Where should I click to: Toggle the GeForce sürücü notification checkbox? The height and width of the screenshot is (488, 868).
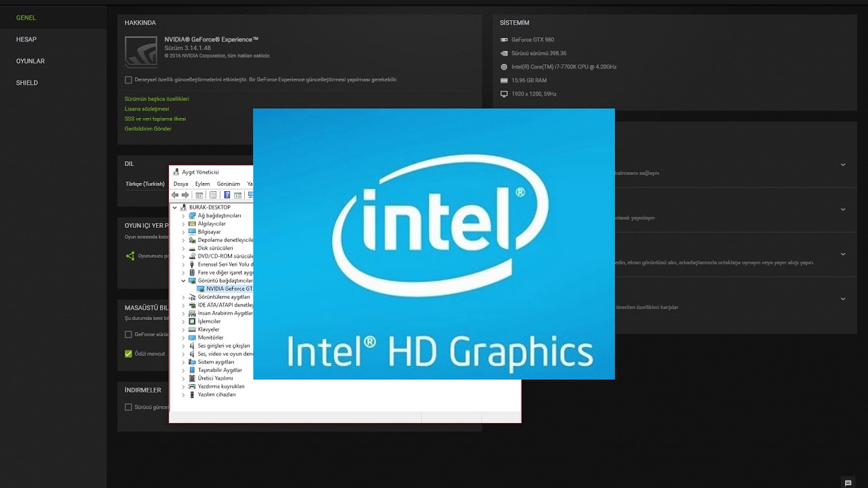pyautogui.click(x=128, y=334)
